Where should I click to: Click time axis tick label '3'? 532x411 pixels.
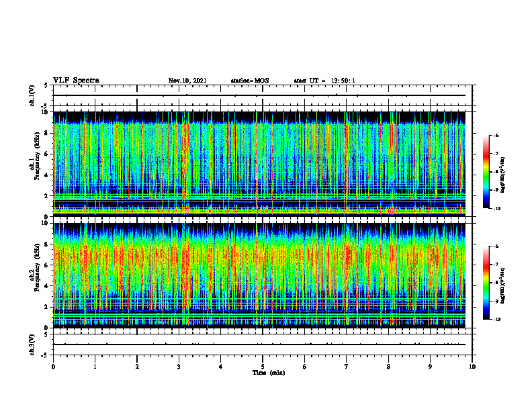pyautogui.click(x=179, y=367)
